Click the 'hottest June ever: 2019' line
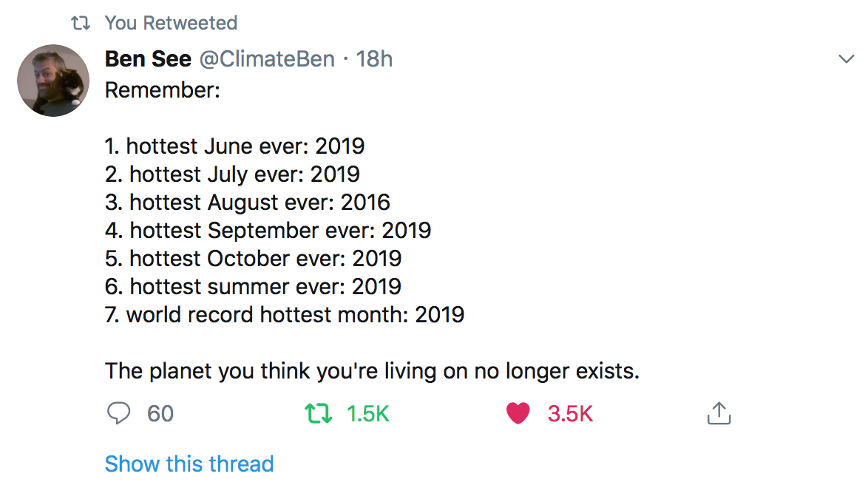 [x=235, y=146]
